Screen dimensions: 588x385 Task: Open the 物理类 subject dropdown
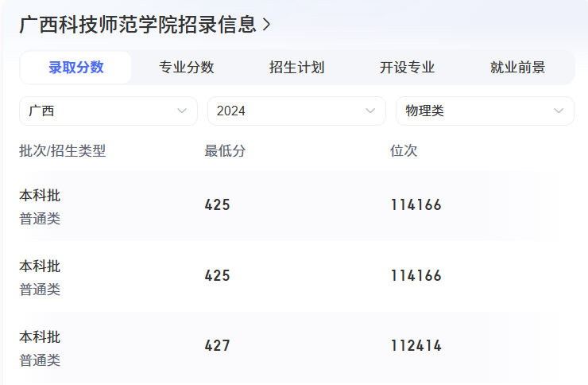coord(485,111)
